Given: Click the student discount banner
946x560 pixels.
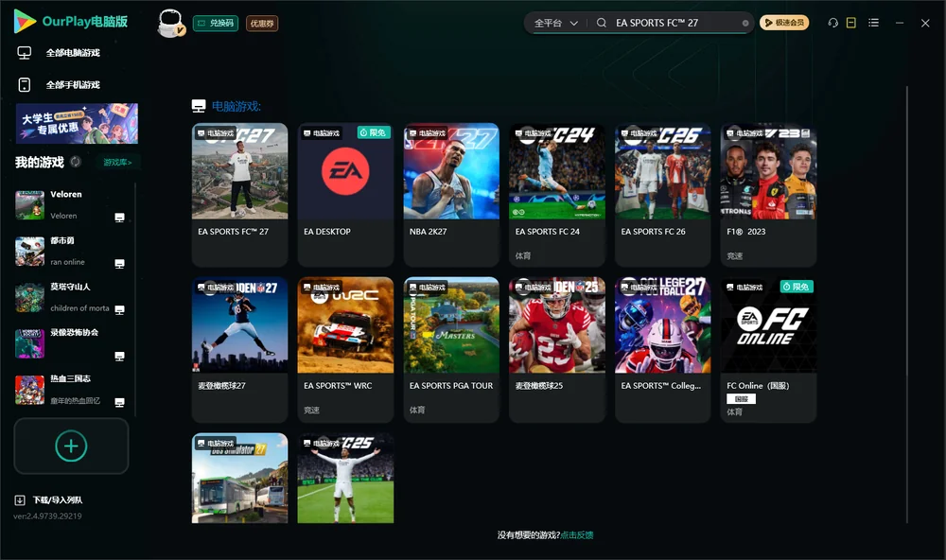Looking at the screenshot, I should (x=78, y=123).
